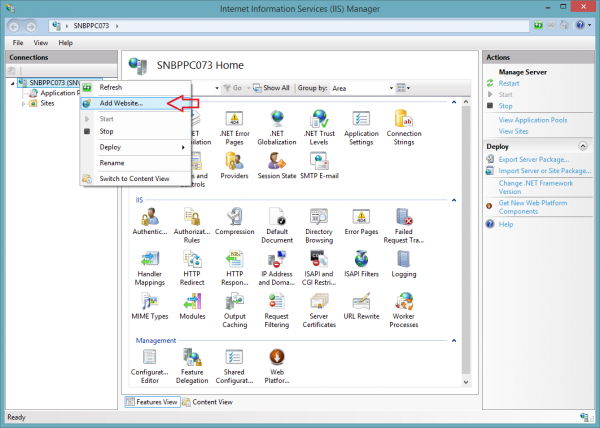Open Authorization Rules feature
The width and height of the screenshot is (600, 428).
[x=192, y=226]
